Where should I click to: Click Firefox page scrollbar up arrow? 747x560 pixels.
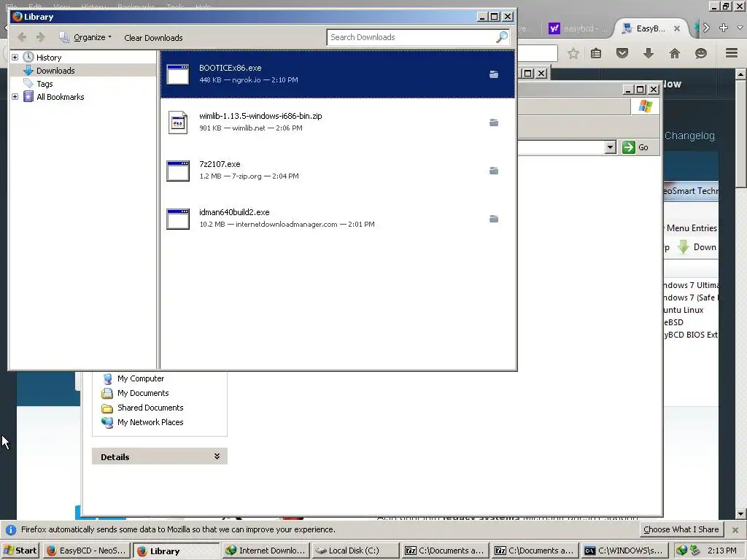coord(741,74)
